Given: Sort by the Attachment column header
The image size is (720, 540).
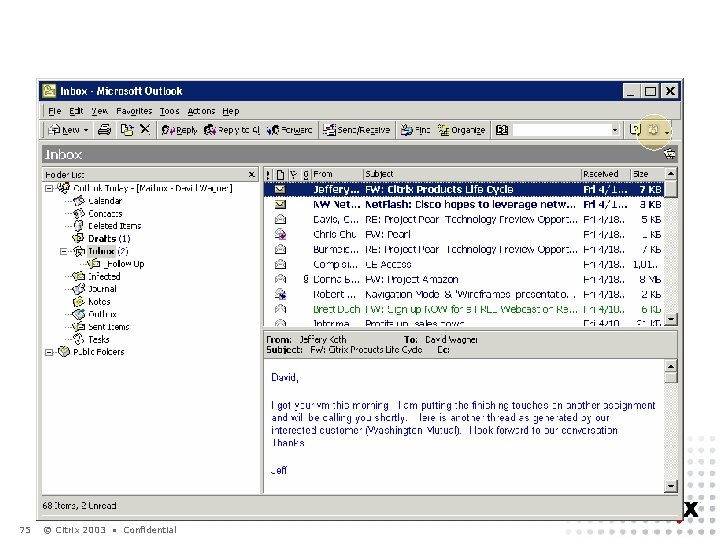Looking at the screenshot, I should click(306, 174).
